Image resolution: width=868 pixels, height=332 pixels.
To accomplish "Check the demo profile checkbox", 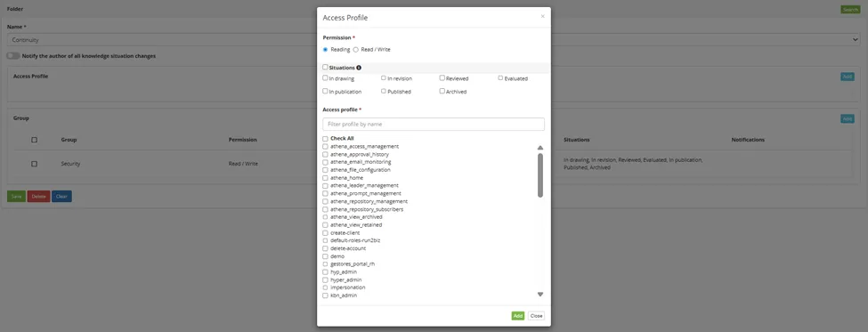I will coord(326,256).
